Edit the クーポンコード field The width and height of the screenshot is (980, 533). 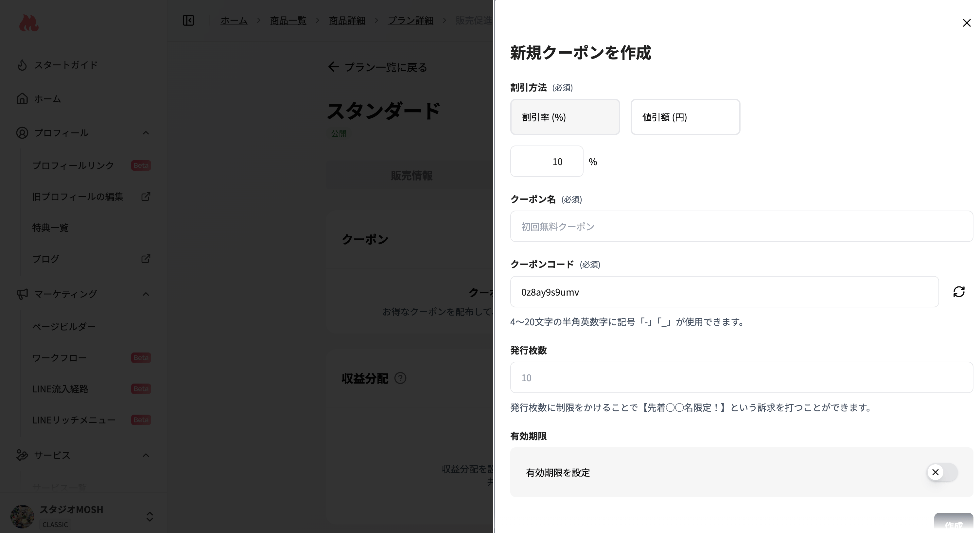(x=724, y=292)
